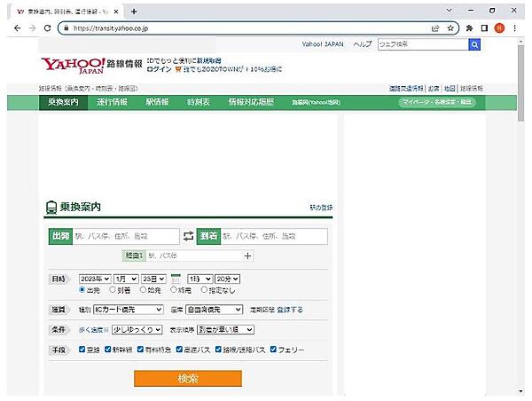Select the 運行情報 navigation tab
The image size is (532, 401).
[x=112, y=102]
